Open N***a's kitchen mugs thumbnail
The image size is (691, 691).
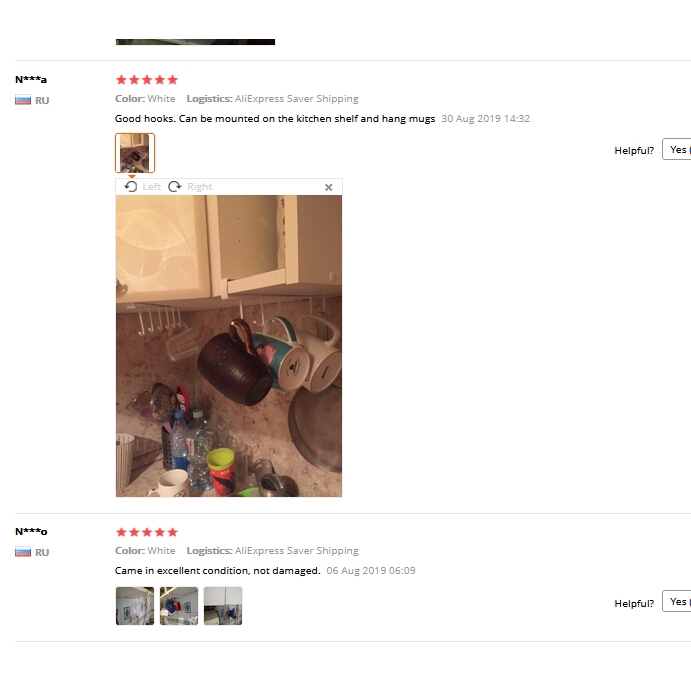[135, 153]
